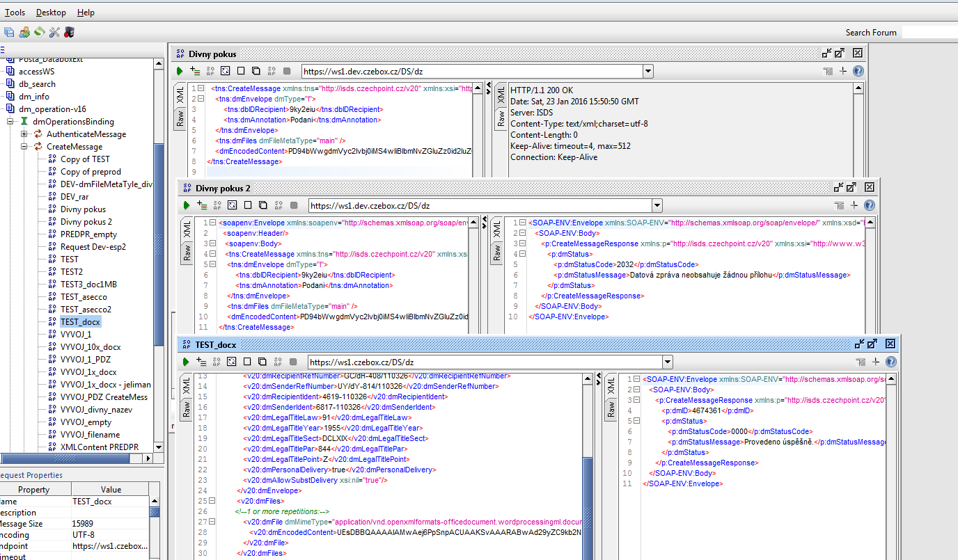Screen dimensions: 958x560
Task: Select VYVOJ_empty request in the tree
Action: 86,422
